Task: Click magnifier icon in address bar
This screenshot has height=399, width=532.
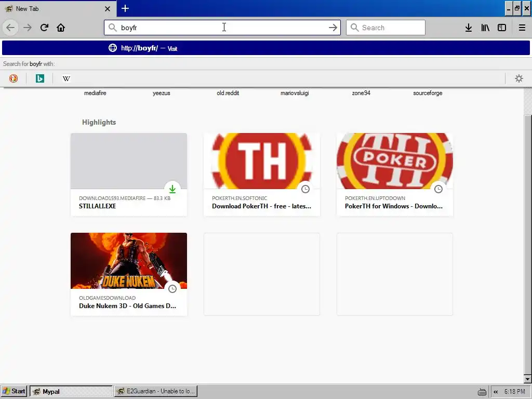Action: [113, 28]
